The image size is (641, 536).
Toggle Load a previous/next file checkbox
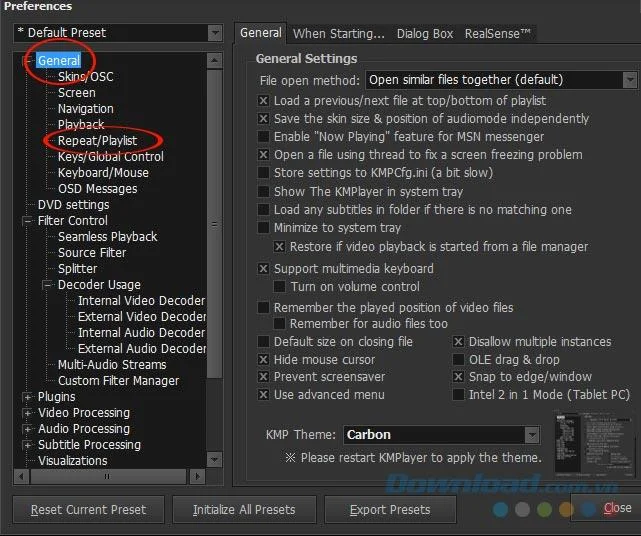tap(263, 101)
